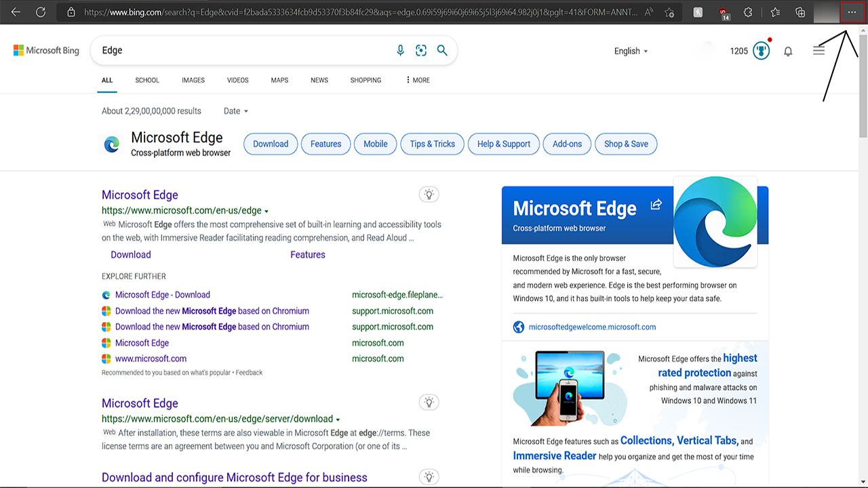Open the Date filter dropdown
The image size is (868, 488).
(236, 111)
